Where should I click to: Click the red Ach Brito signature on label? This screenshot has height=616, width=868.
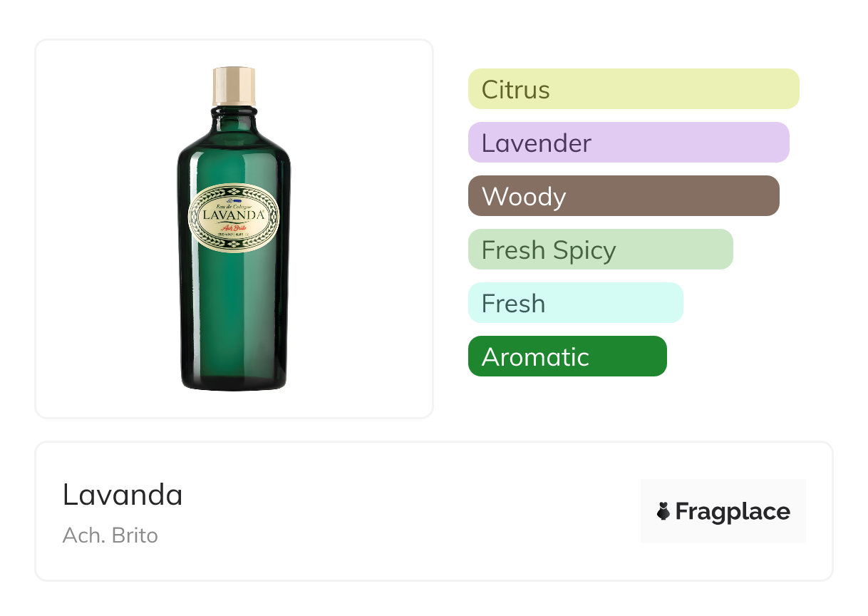[234, 227]
